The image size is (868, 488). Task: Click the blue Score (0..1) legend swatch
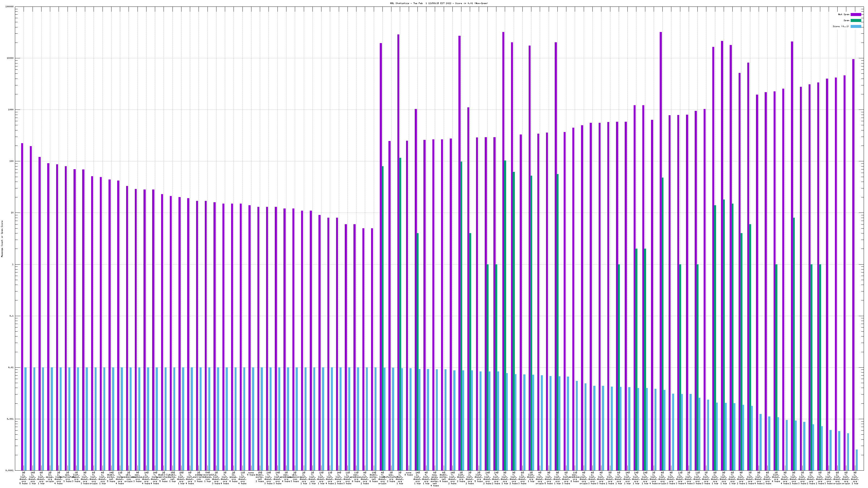[856, 26]
